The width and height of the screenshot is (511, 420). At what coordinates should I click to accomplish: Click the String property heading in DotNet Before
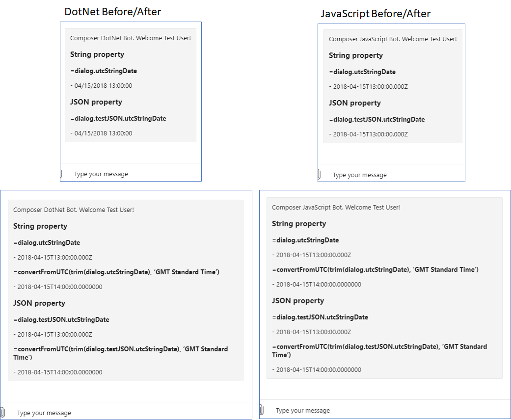point(97,54)
